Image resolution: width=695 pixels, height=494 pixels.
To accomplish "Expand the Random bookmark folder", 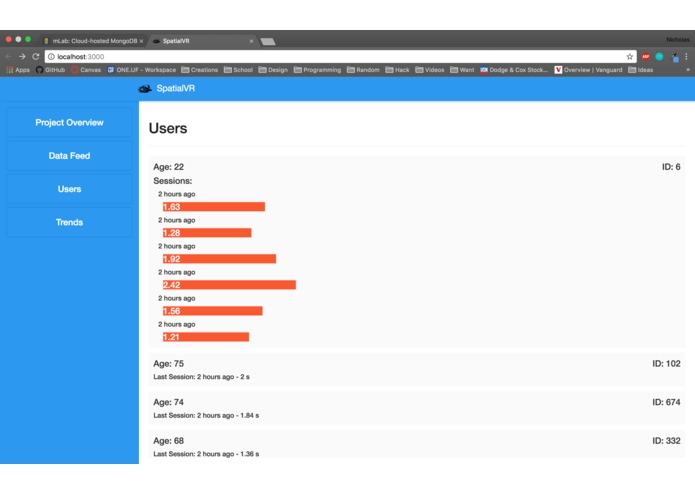I will tap(363, 70).
